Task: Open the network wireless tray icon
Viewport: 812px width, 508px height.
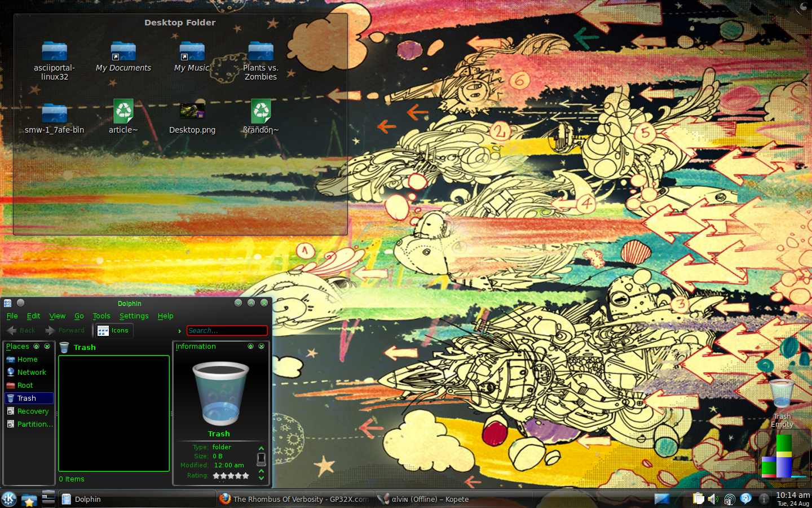Action: pos(729,499)
